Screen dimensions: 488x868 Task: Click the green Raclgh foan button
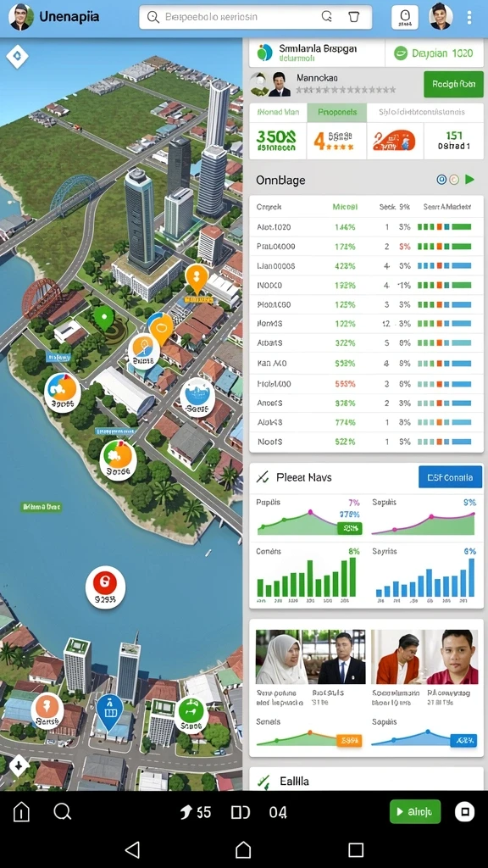point(453,84)
